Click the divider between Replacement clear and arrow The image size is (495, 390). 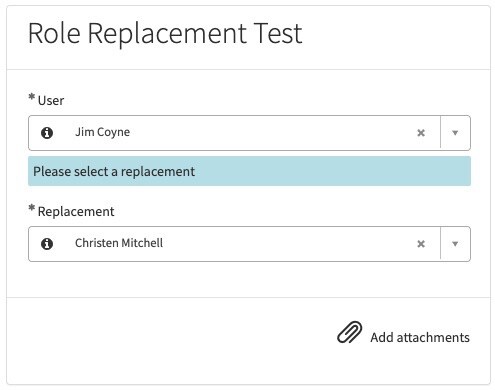pos(440,244)
